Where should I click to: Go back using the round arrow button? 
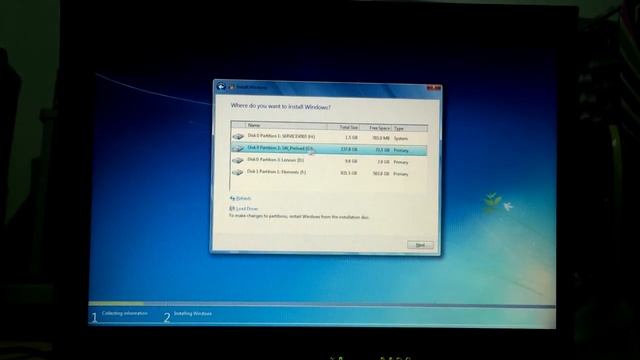pos(221,87)
